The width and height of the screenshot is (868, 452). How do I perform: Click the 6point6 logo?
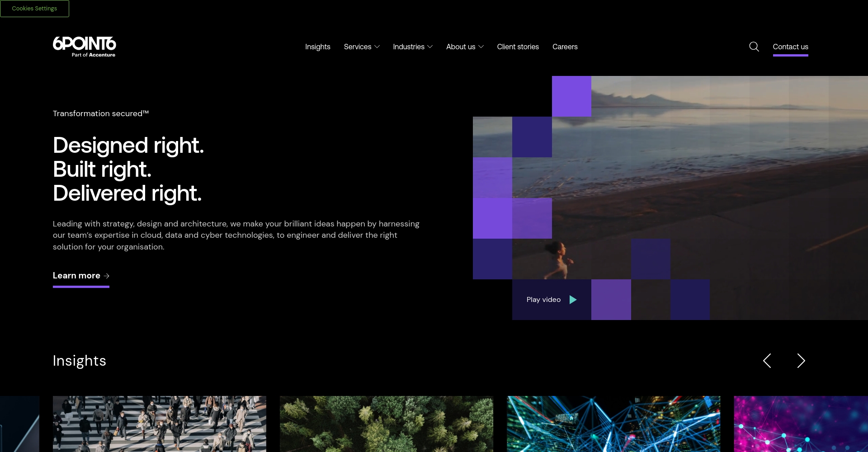(84, 47)
